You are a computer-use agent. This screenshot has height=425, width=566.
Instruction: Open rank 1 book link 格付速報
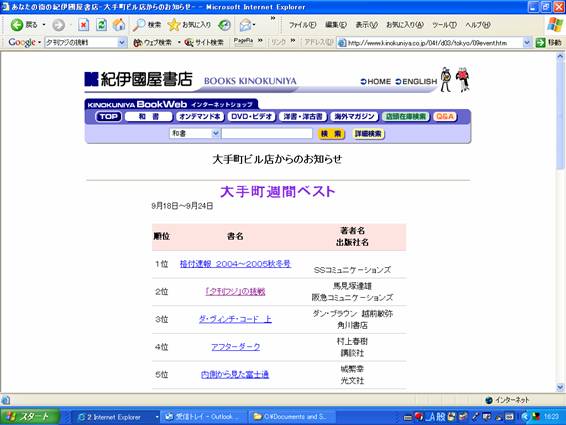(235, 264)
